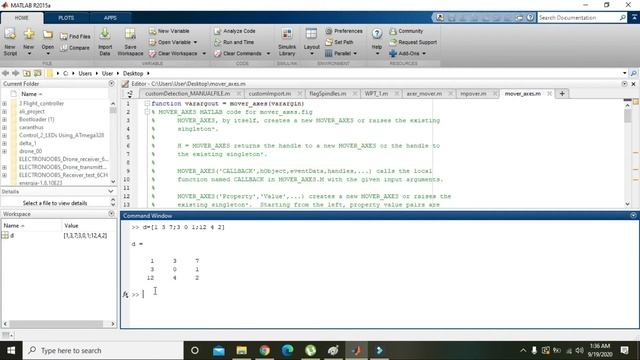Click the editor vertical scrollbar down arrow
The width and height of the screenshot is (640, 360).
pos(627,204)
